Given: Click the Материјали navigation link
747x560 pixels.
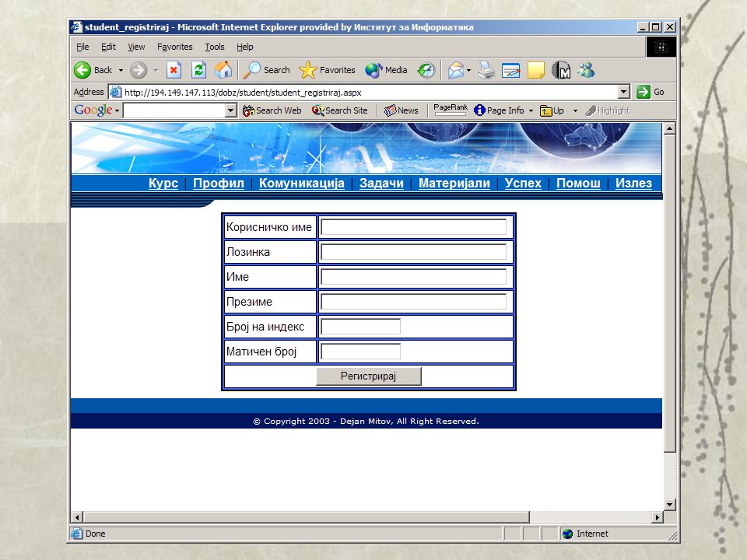Looking at the screenshot, I should coord(454,183).
